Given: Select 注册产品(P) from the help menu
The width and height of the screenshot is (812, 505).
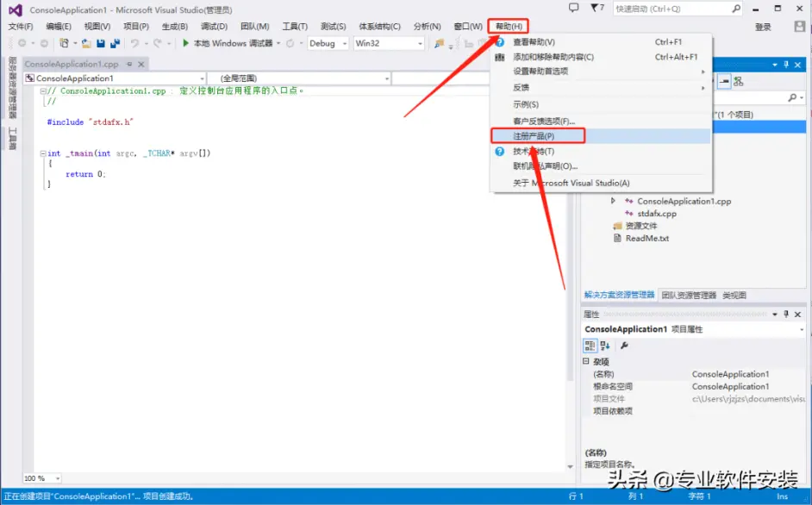Looking at the screenshot, I should coord(601,135).
